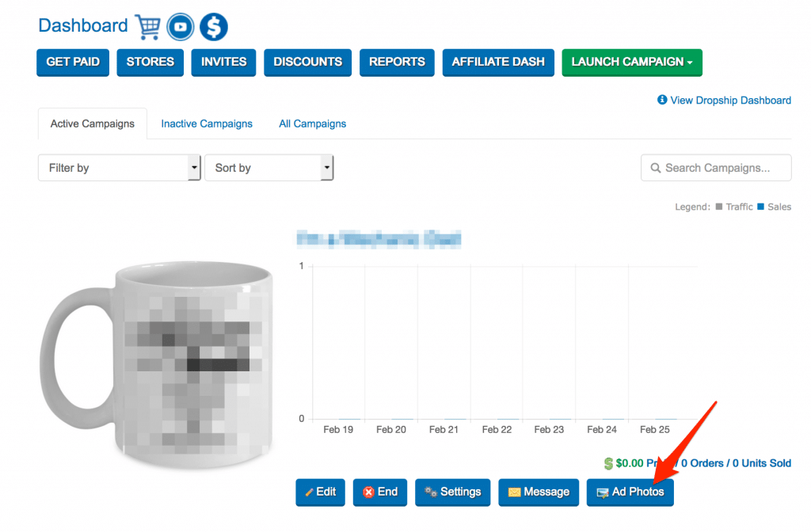Open the Sort by dropdown
This screenshot has height=532, width=811.
tap(268, 168)
